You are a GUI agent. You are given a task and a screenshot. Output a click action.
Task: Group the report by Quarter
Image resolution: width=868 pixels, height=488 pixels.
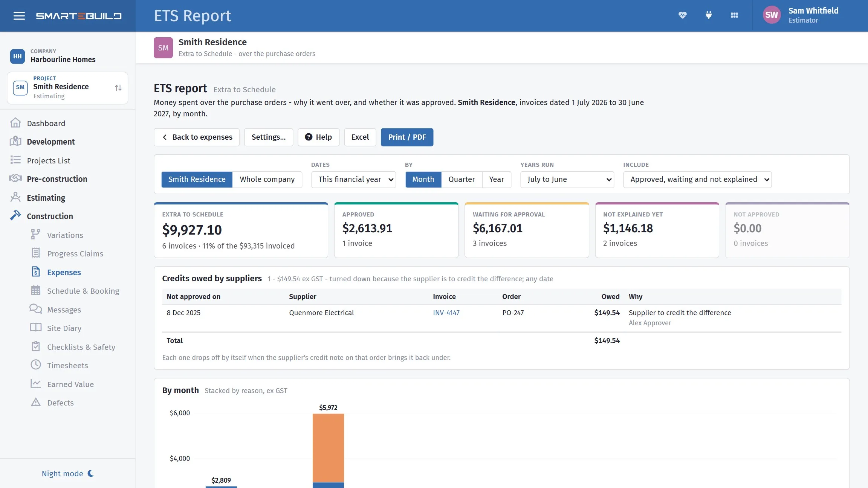click(x=462, y=179)
